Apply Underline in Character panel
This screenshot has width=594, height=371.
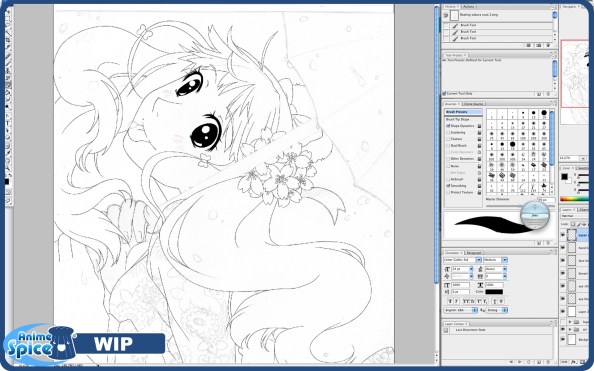[494, 301]
